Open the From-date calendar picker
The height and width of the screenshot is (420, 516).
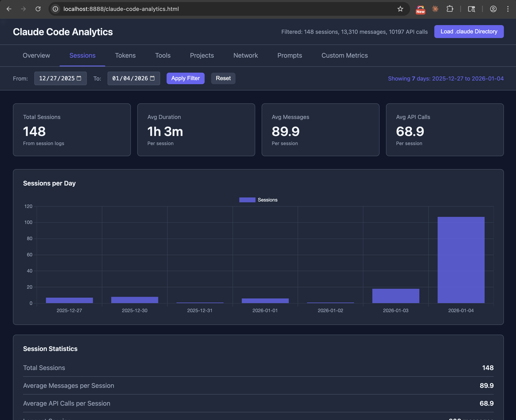point(79,78)
